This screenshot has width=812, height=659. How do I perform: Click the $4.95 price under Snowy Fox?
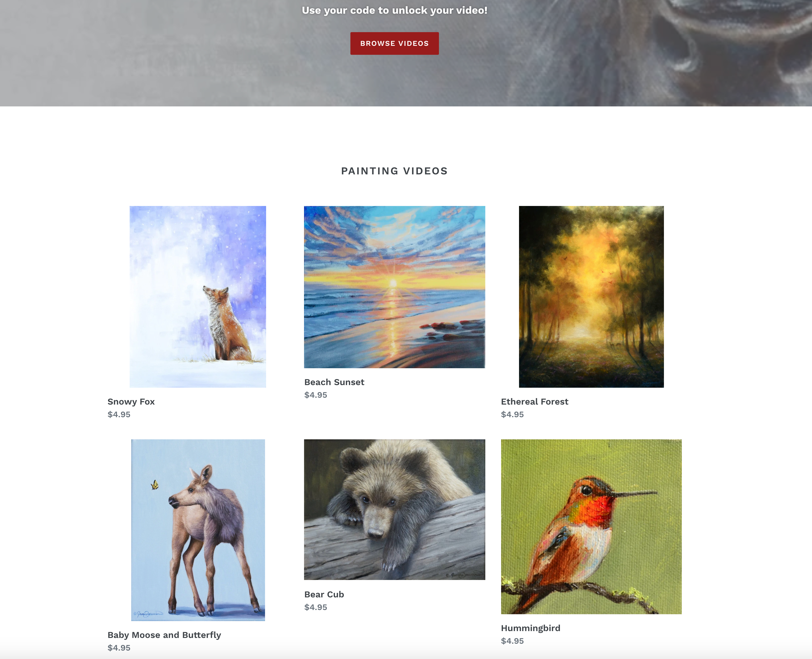119,415
